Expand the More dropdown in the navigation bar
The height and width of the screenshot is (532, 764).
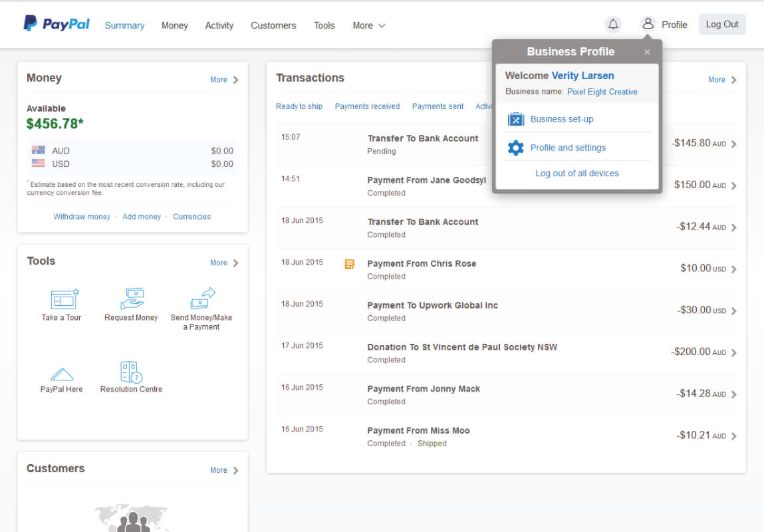[x=369, y=25]
